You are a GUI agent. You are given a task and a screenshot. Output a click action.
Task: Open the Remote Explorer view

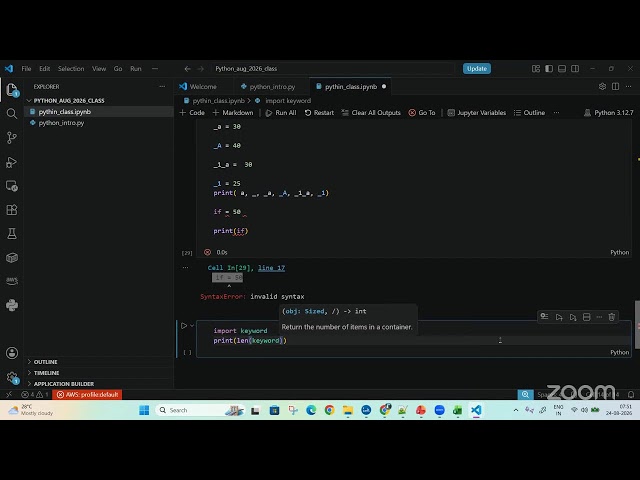point(12,186)
